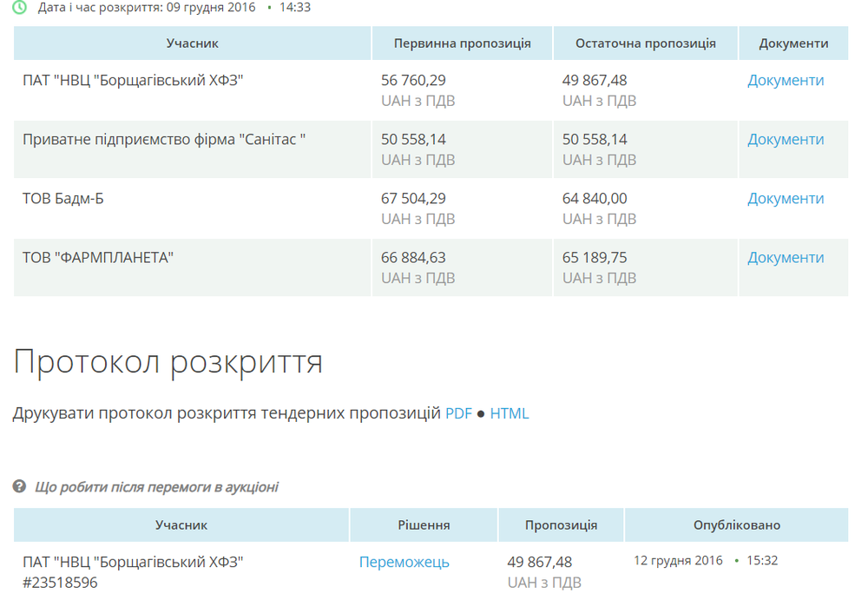The width and height of the screenshot is (868, 600).
Task: Click Рішення column header
Action: [x=424, y=525]
